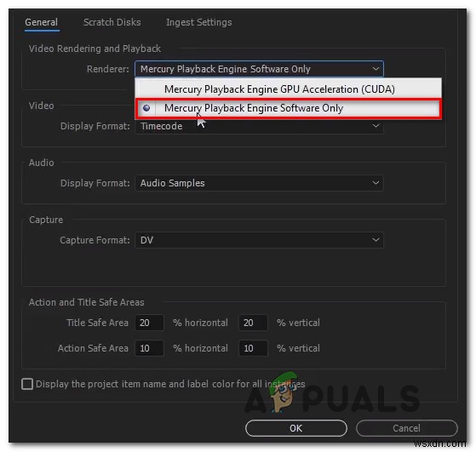Click Title Safe Area horizontal percent field
This screenshot has height=452, width=476.
click(149, 323)
